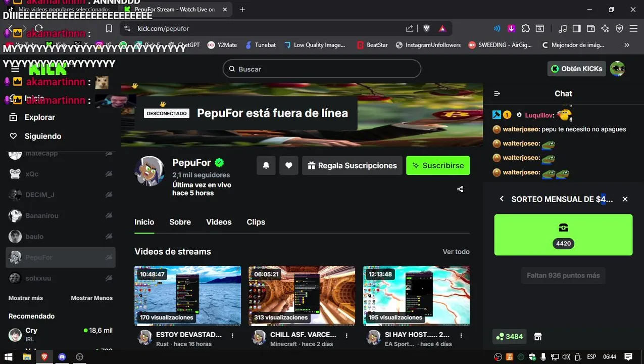Go back using the arrow beside SORTEO MENSUAL

click(x=502, y=199)
